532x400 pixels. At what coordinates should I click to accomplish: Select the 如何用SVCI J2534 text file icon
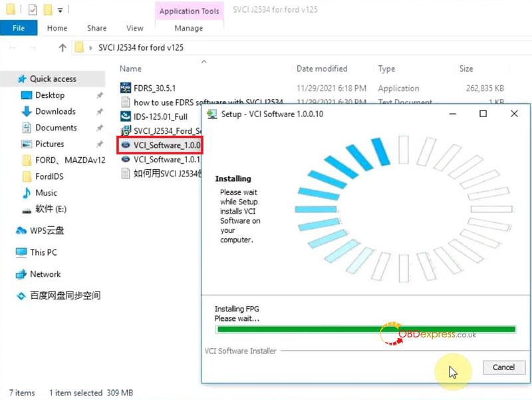click(126, 174)
